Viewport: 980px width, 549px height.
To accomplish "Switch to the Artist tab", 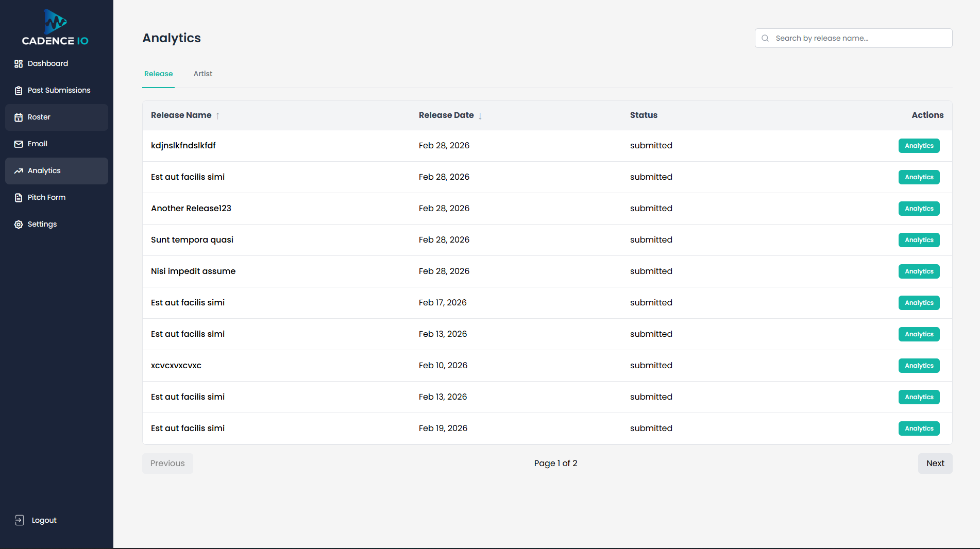I will (203, 74).
